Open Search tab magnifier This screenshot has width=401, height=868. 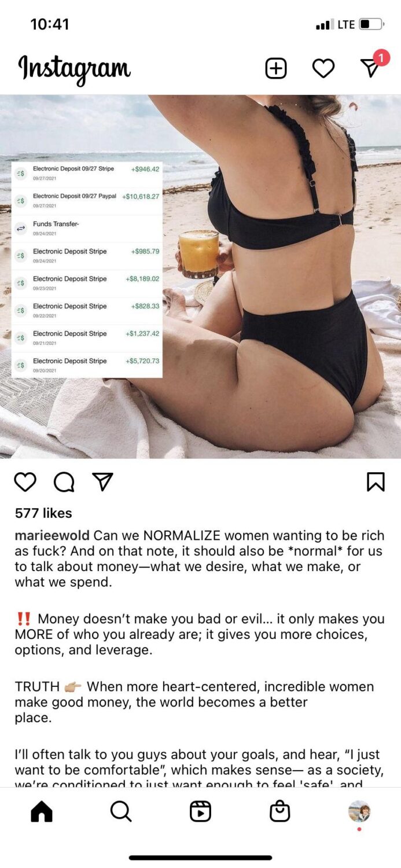(x=121, y=812)
